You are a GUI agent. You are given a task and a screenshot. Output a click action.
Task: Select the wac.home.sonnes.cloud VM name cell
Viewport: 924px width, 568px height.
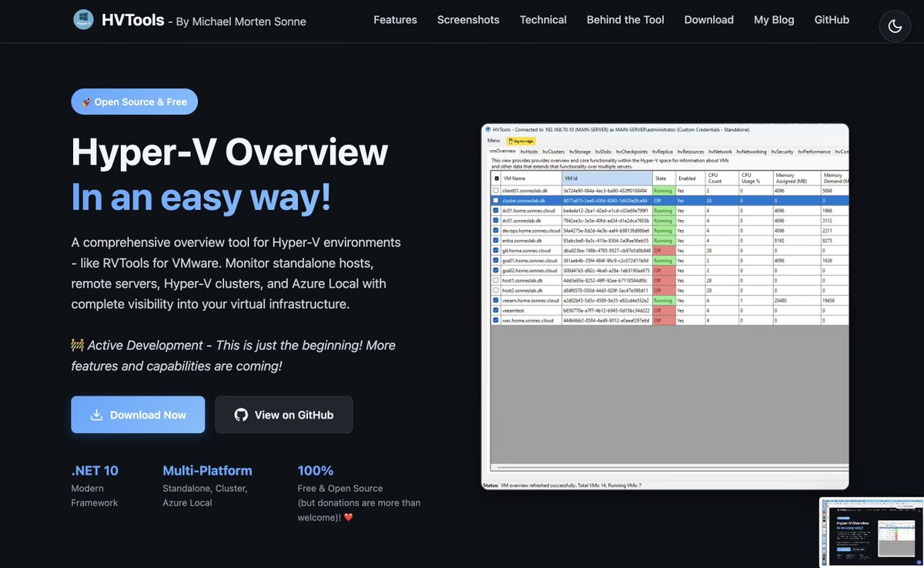[531, 320]
